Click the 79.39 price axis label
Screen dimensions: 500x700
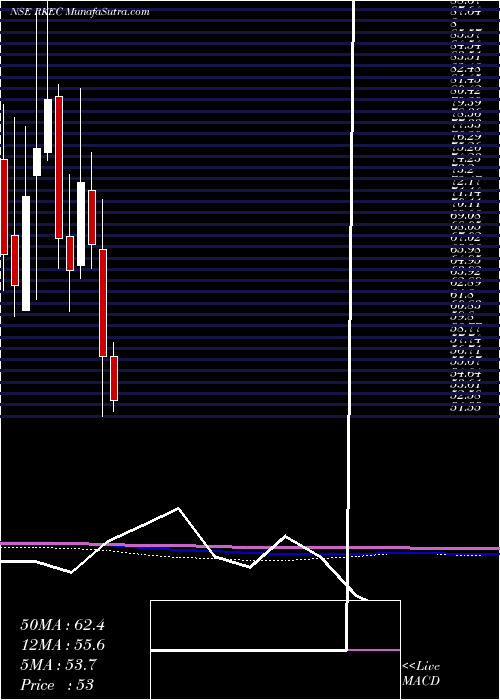pos(466,102)
